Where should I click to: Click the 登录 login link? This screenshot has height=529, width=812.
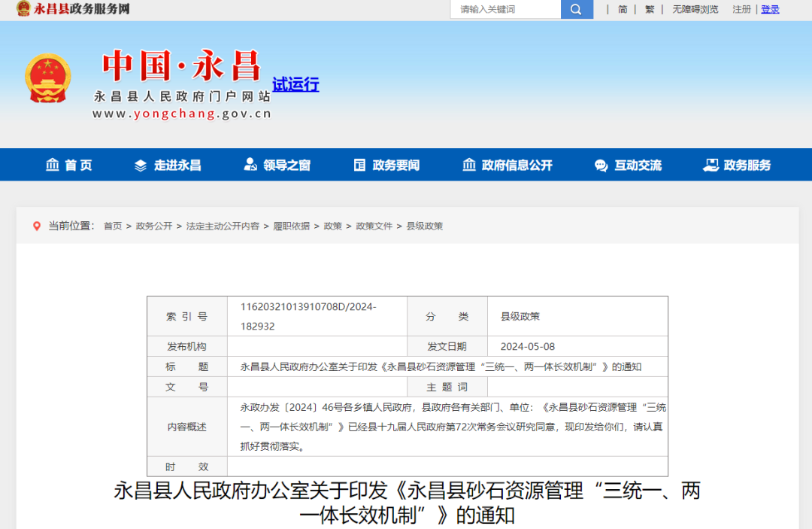(770, 9)
